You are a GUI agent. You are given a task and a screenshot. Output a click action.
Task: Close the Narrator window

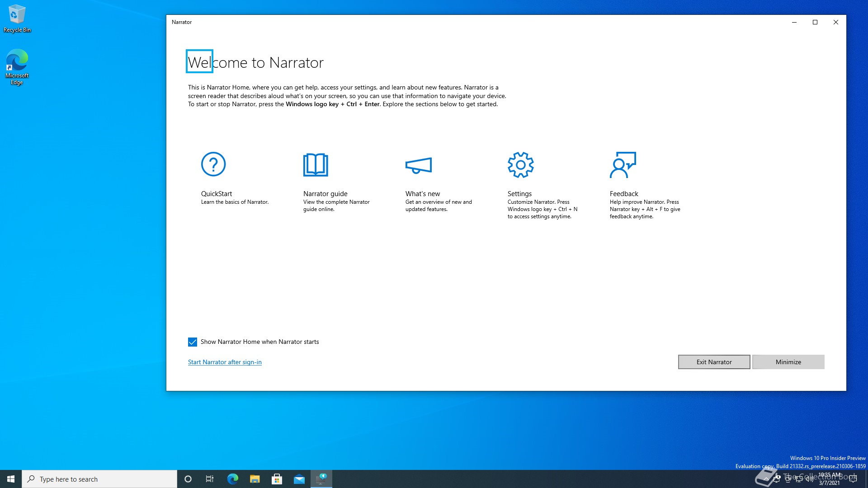tap(836, 22)
